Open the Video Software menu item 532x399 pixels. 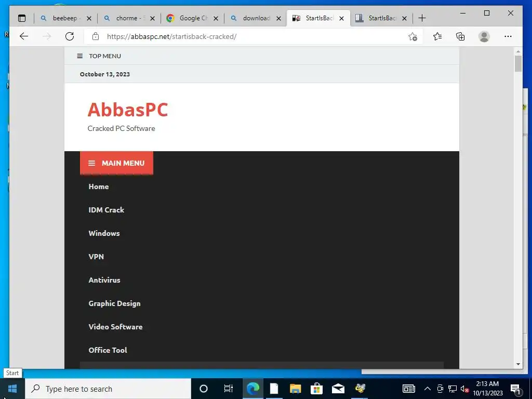pos(116,327)
